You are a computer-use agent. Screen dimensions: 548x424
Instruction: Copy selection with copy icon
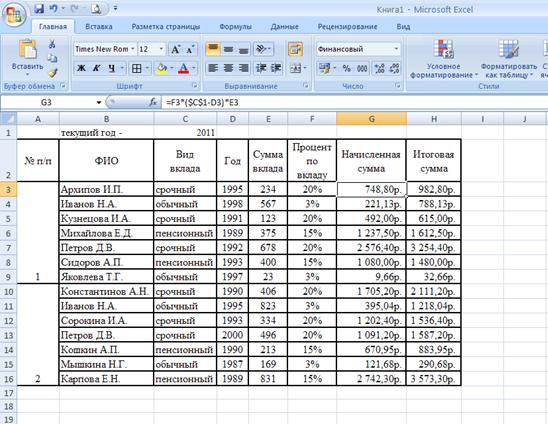click(x=52, y=58)
